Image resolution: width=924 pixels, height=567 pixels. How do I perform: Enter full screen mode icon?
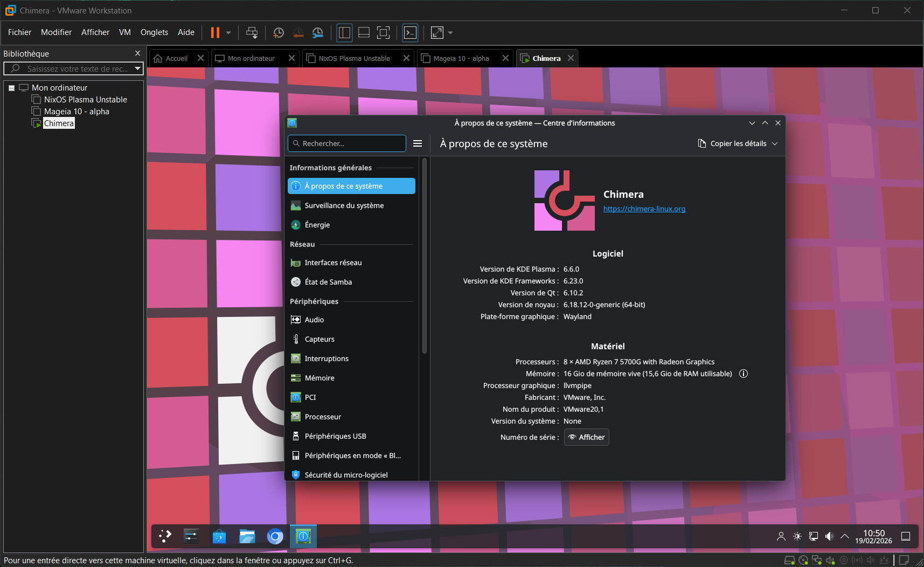click(x=437, y=33)
